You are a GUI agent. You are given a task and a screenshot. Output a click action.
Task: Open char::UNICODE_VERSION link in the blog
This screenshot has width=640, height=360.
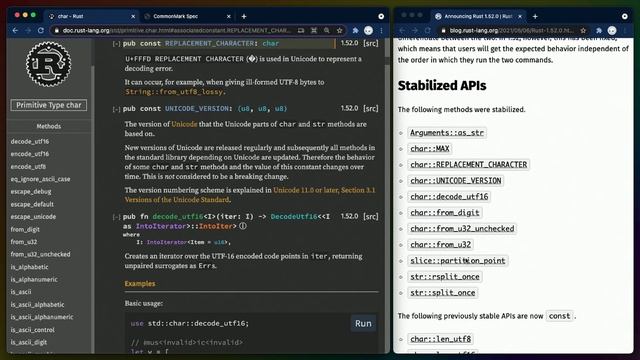coord(456,180)
